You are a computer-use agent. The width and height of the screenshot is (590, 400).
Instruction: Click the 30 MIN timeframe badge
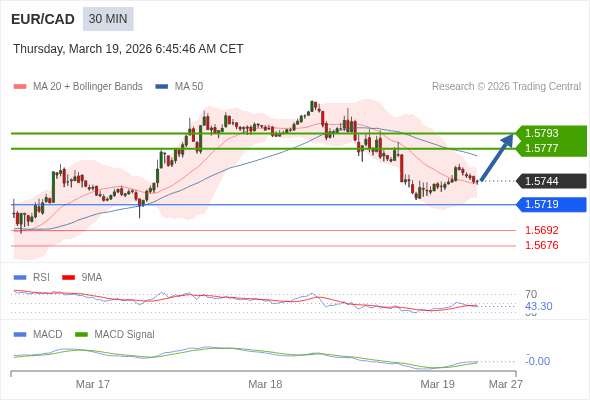(108, 19)
